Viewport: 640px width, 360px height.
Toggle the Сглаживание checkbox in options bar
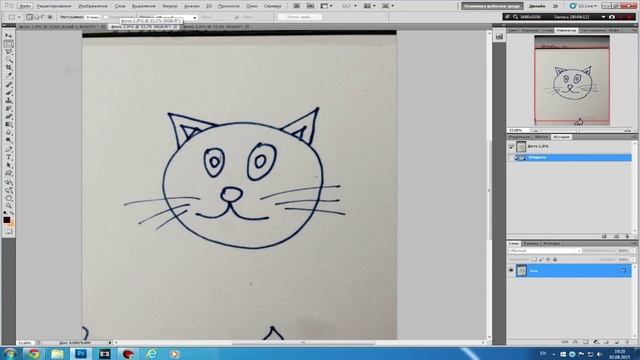pos(106,18)
